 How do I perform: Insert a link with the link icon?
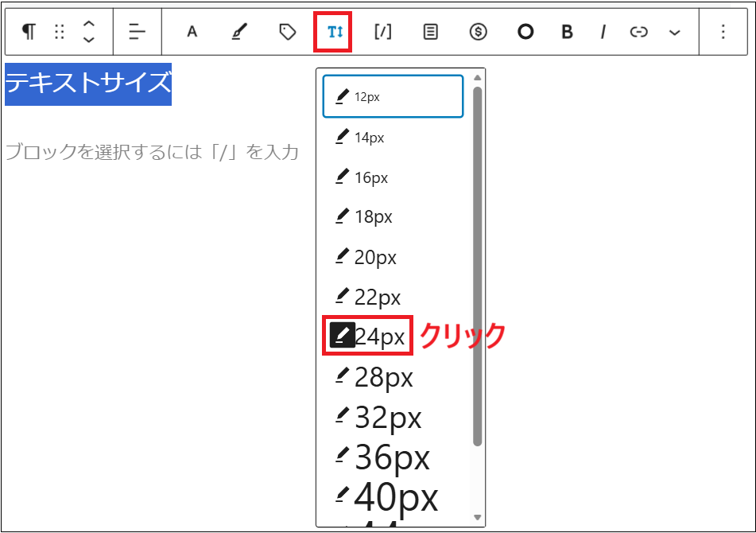point(638,32)
